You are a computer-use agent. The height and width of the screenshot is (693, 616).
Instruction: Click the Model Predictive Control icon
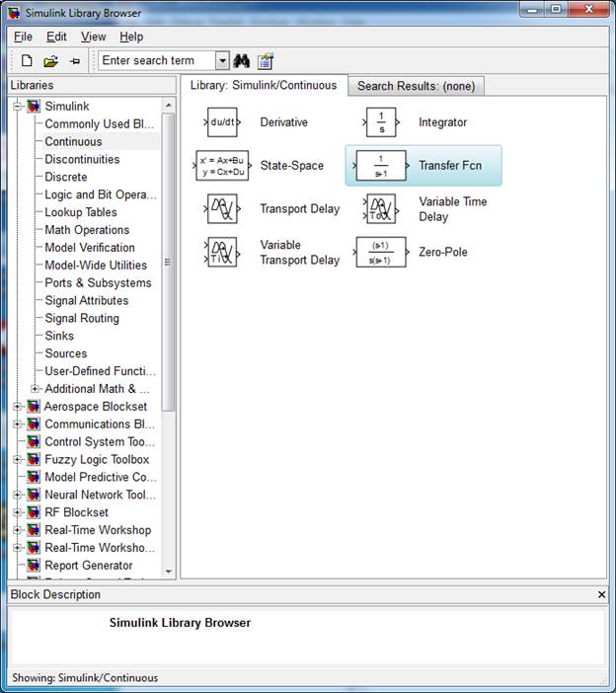[x=34, y=477]
